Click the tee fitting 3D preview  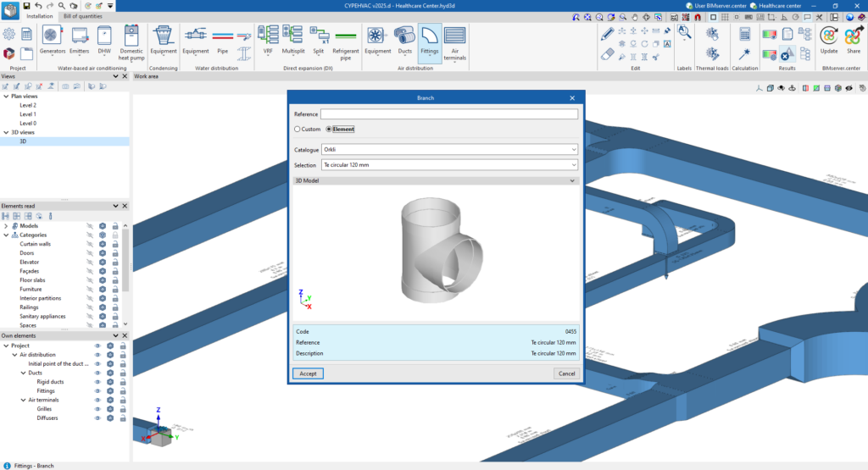pyautogui.click(x=442, y=251)
